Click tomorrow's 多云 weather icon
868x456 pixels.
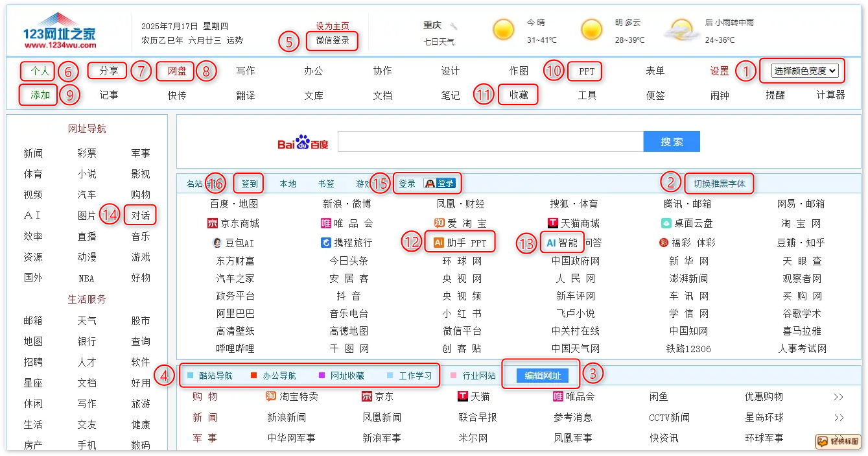pyautogui.click(x=592, y=30)
